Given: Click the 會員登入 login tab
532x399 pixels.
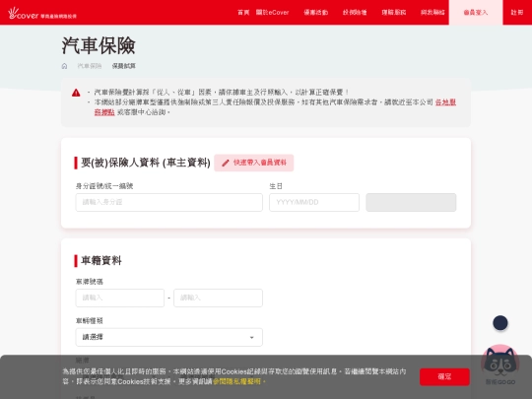Looking at the screenshot, I should pos(476,13).
